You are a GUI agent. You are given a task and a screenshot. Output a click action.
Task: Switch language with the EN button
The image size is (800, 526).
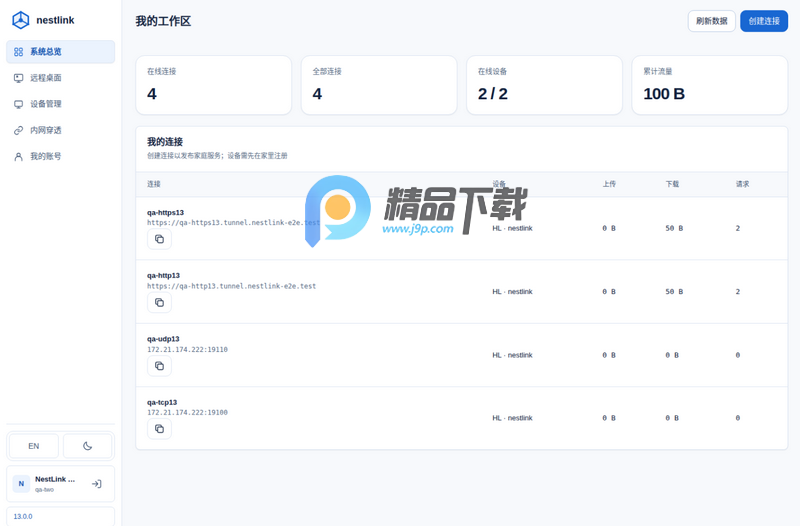(34, 446)
